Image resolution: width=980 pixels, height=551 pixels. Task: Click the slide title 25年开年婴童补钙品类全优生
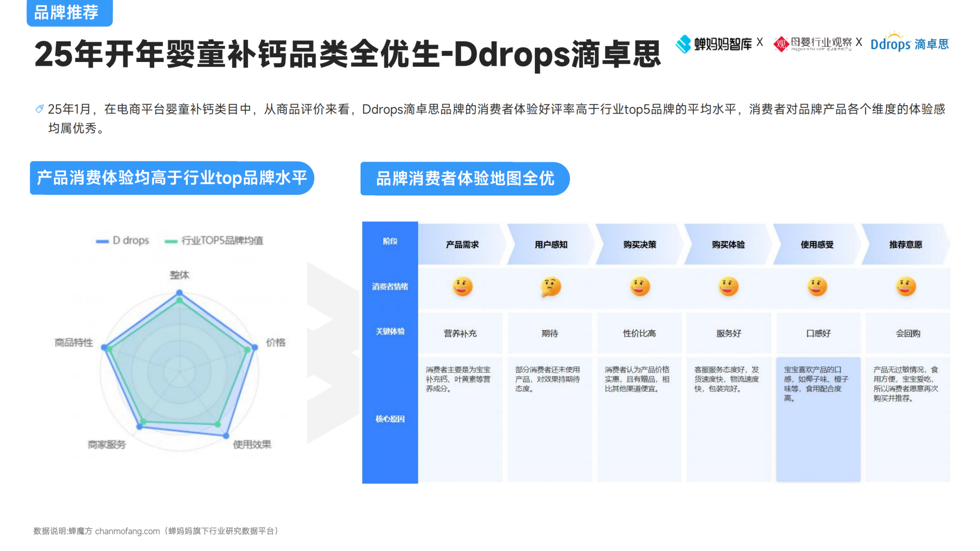click(348, 54)
